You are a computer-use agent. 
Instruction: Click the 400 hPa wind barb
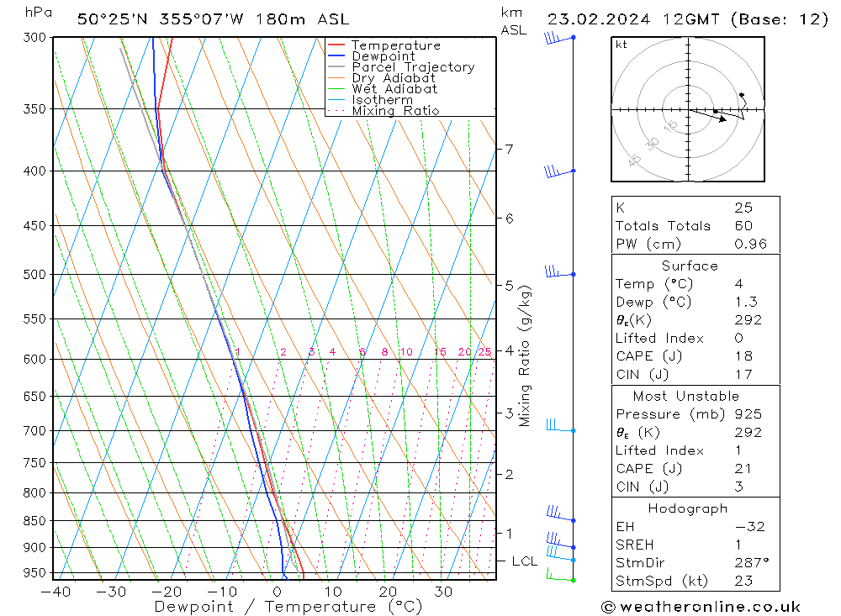pos(559,171)
